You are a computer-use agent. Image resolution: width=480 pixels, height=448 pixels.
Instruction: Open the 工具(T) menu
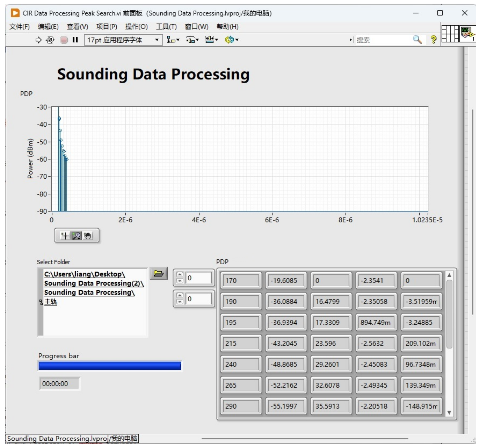click(x=166, y=27)
